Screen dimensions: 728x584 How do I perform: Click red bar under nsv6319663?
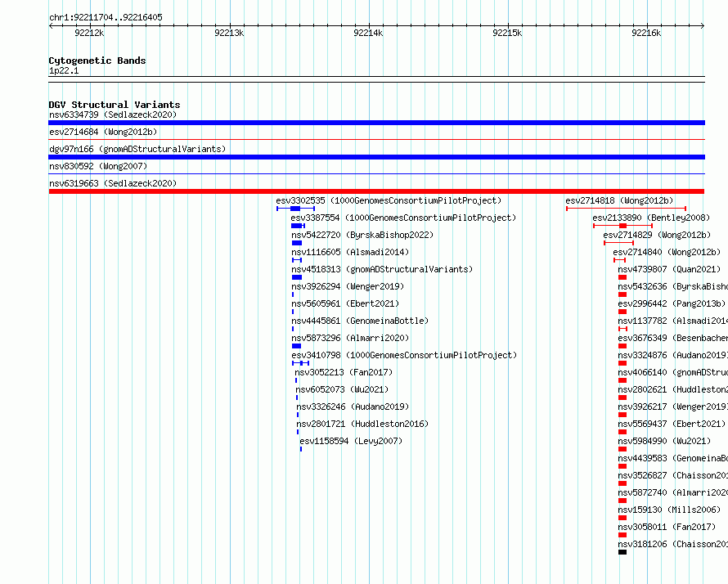coord(376,191)
